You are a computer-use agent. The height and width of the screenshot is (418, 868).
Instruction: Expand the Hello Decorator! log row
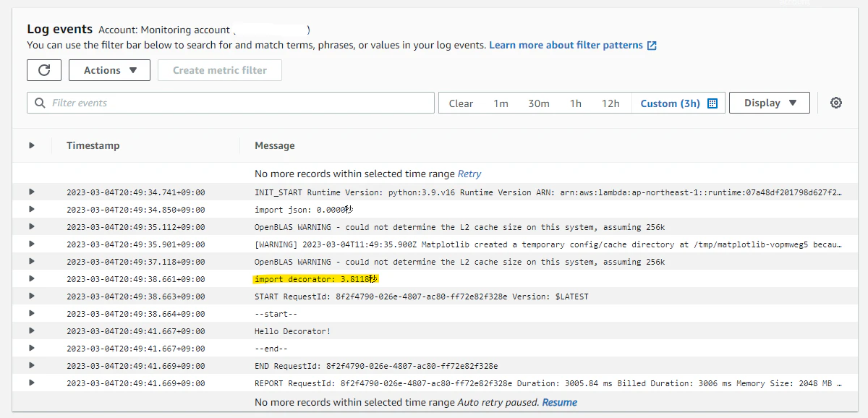point(32,330)
